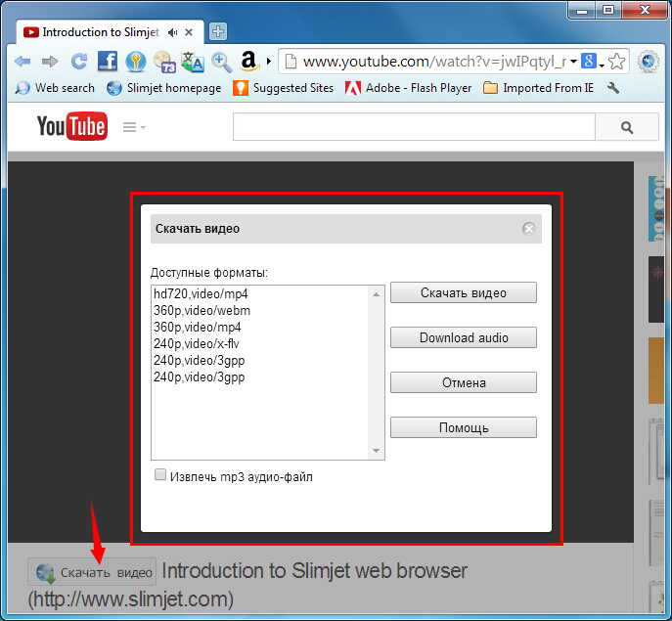Screen dimensions: 672x621
Task: Open the password manager key icon
Action: pyautogui.click(x=135, y=62)
